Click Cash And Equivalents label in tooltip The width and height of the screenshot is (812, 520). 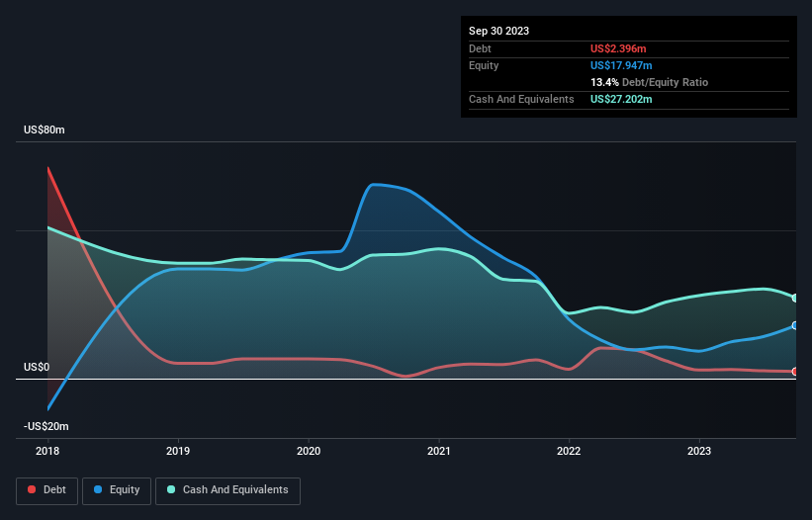tap(521, 99)
